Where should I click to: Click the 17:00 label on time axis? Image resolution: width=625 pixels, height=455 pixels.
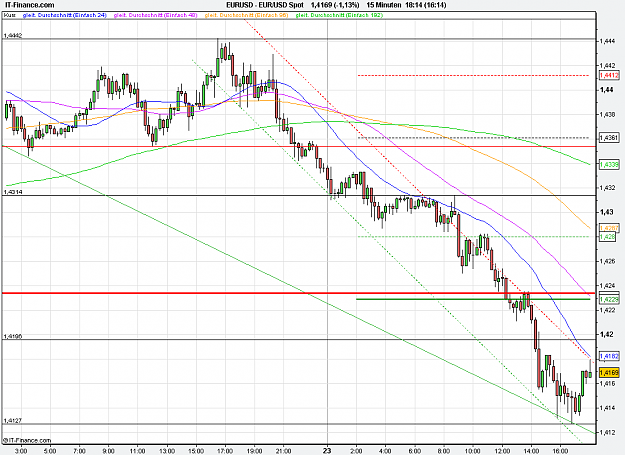tap(225, 451)
